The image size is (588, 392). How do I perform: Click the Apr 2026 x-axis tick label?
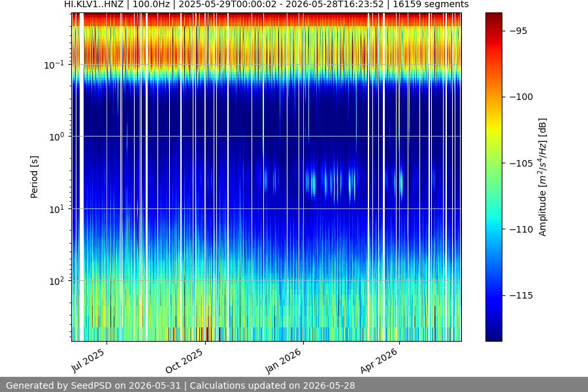coord(379,360)
